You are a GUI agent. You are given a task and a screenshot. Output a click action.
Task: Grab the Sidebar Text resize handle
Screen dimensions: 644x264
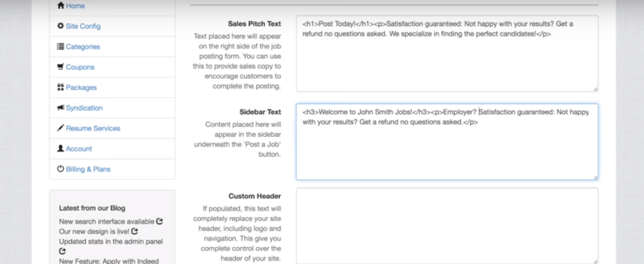[x=595, y=177]
